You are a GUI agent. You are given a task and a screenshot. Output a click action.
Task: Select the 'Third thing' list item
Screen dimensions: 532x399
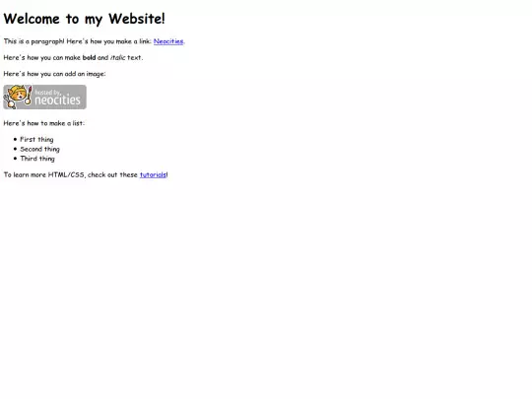(x=37, y=159)
